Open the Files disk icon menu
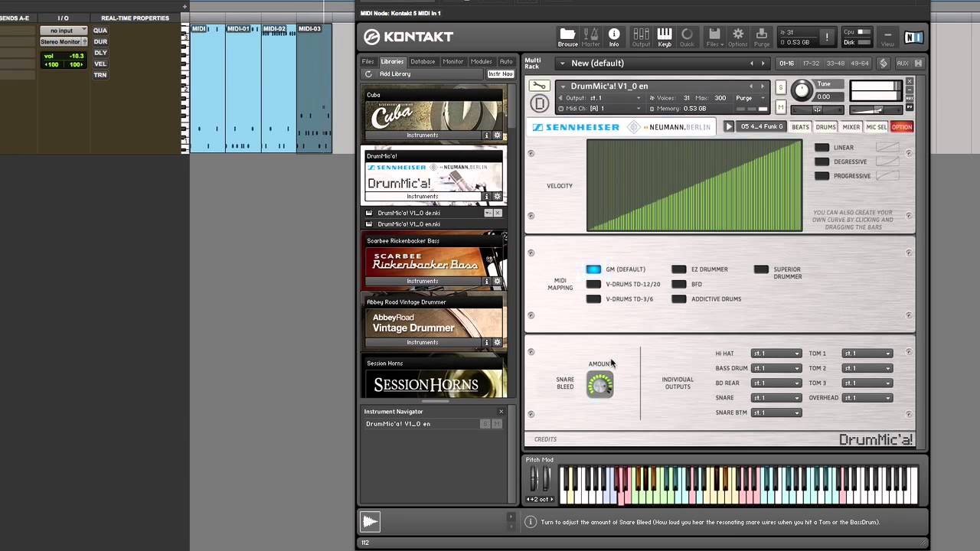 [714, 37]
